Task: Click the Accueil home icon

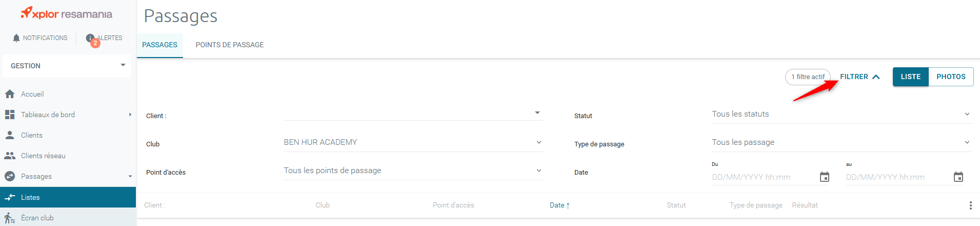Action: [x=10, y=94]
